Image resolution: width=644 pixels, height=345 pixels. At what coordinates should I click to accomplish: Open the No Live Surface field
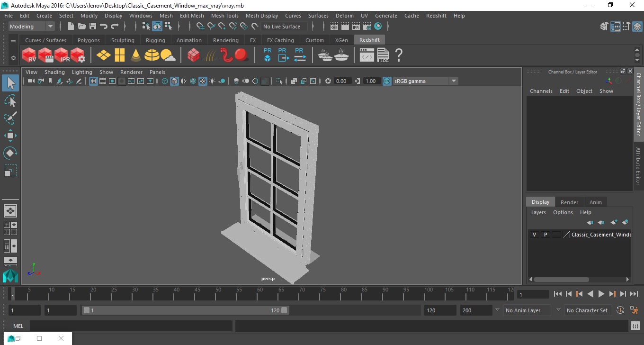pyautogui.click(x=284, y=27)
